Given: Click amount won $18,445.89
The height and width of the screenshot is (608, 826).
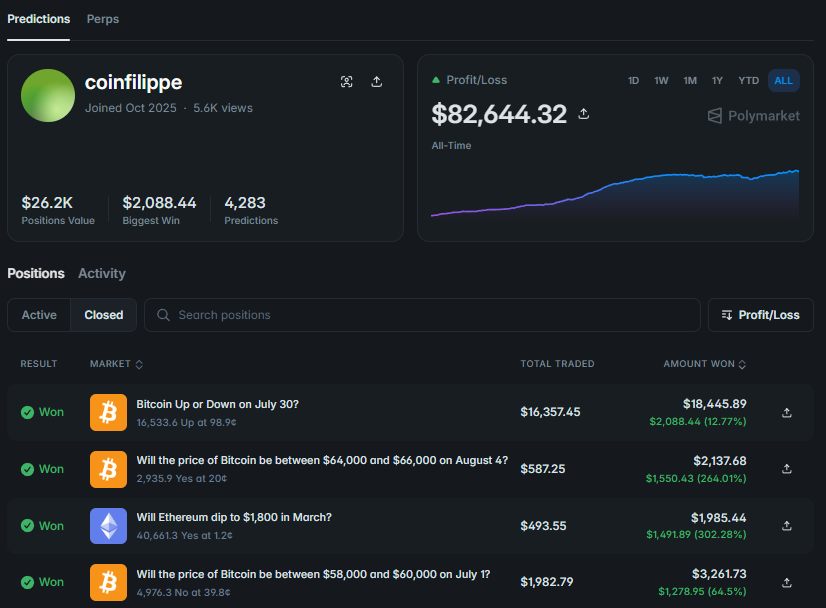Looking at the screenshot, I should 714,404.
